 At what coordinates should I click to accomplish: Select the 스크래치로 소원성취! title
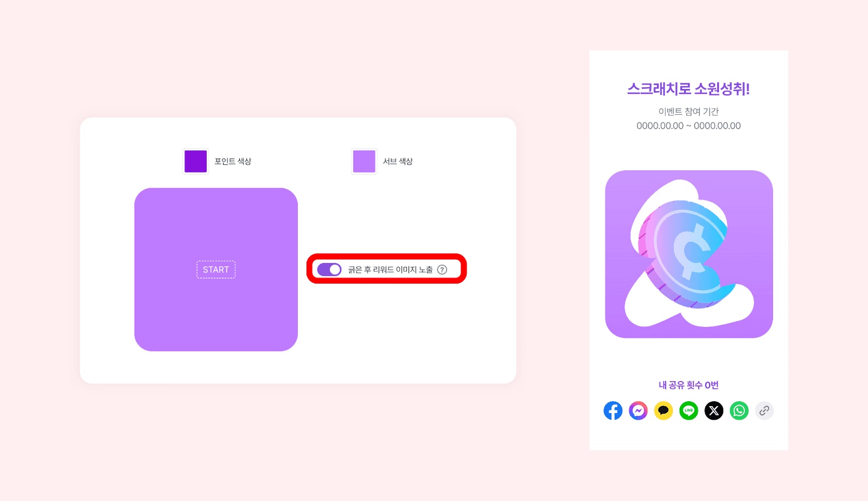(x=688, y=88)
